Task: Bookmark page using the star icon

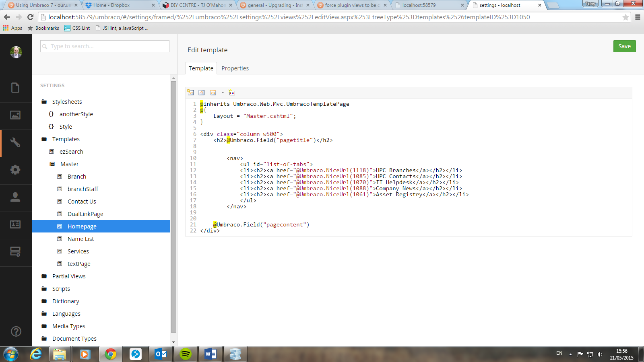Action: [625, 17]
